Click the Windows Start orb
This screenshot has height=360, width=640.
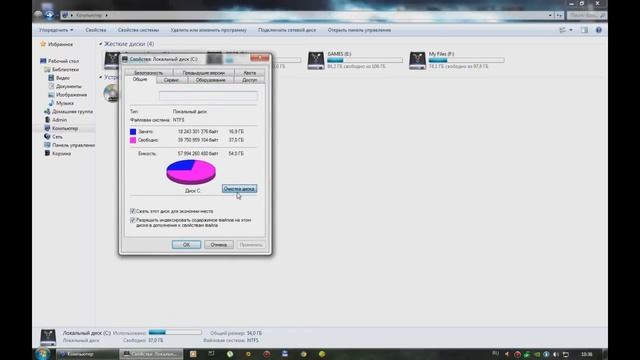pos(42,353)
